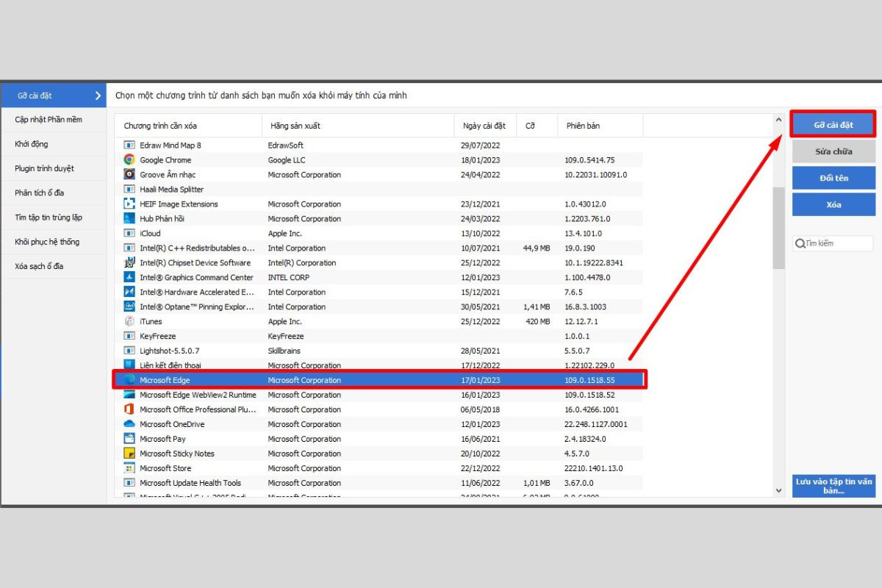
Task: Click the scrollbar down arrow
Action: pyautogui.click(x=779, y=490)
